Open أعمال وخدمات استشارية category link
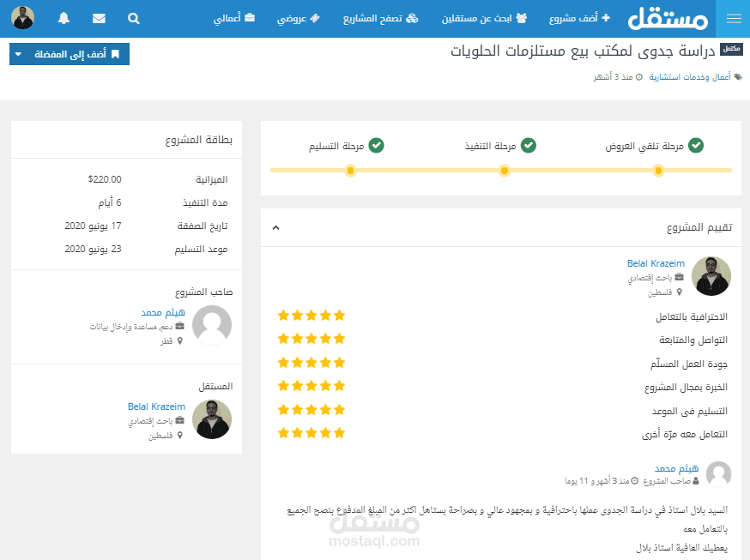Image resolution: width=750 pixels, height=560 pixels. click(690, 77)
